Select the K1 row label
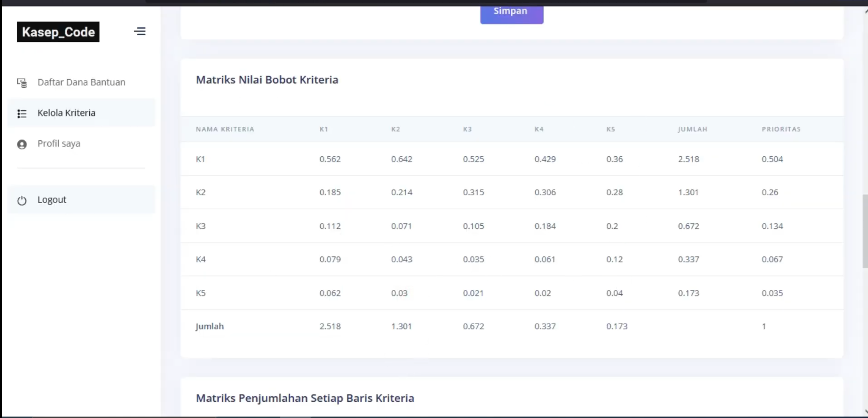 200,159
